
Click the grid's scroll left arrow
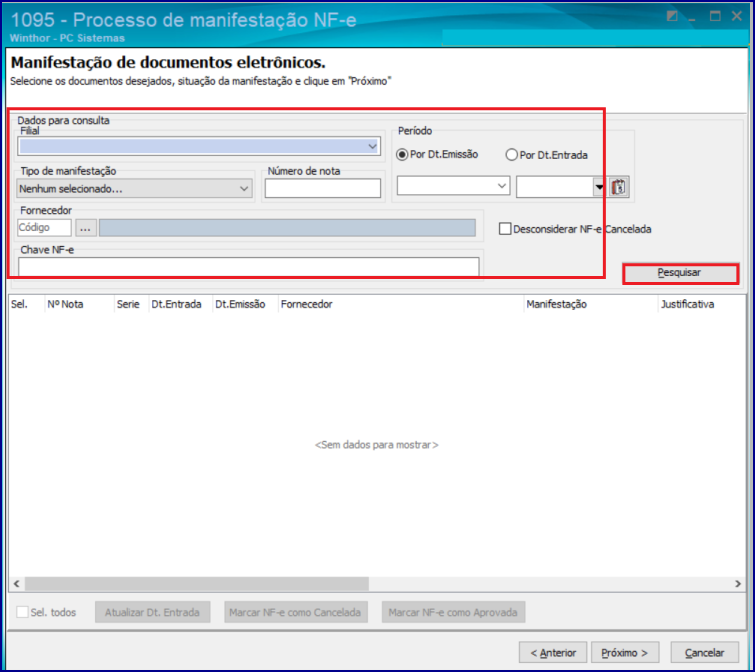[x=17, y=583]
